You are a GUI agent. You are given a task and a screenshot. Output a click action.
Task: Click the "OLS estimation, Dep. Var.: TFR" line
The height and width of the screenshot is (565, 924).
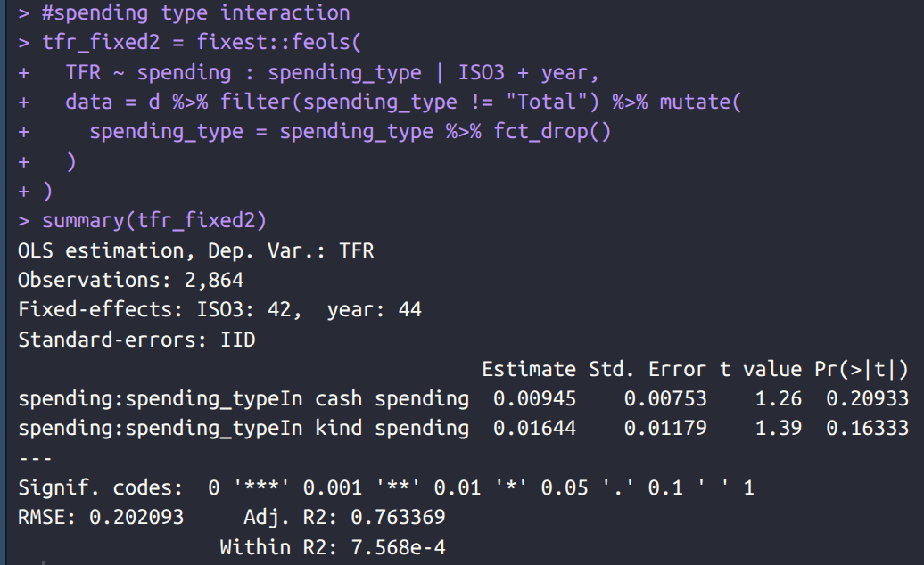(x=195, y=250)
